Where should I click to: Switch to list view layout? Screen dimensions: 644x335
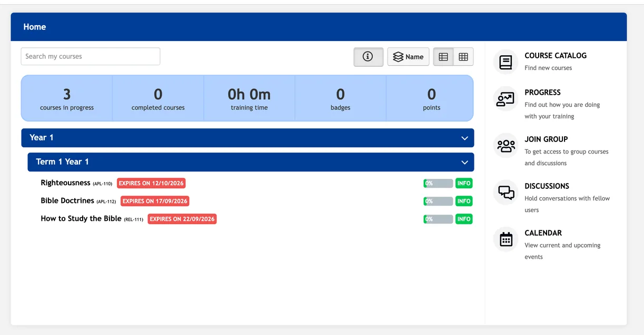(x=443, y=57)
